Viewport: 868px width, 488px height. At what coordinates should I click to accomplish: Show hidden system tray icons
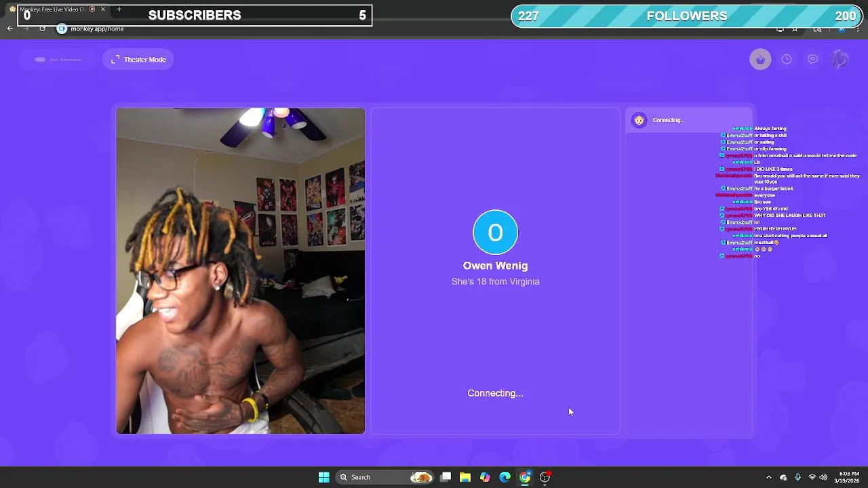point(768,477)
